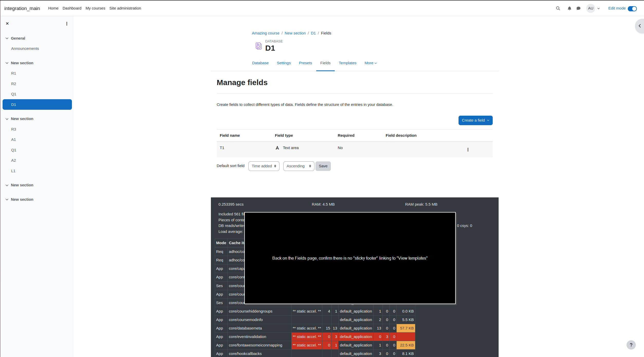Open actions menu for field T1
This screenshot has width=644, height=357.
click(x=468, y=150)
